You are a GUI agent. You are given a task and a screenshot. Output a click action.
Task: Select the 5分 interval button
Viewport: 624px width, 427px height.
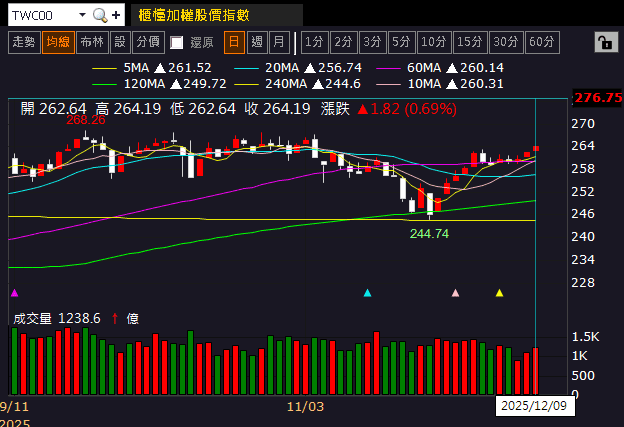click(x=401, y=42)
